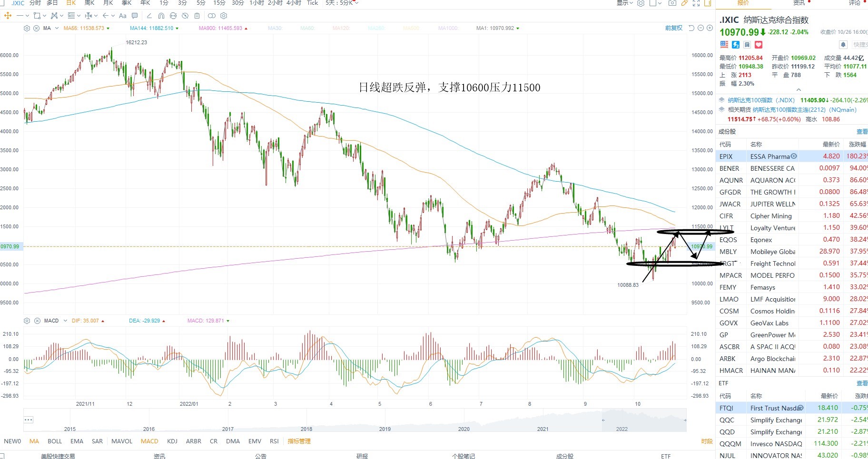868x459 pixels.
Task: Click the red heart favorite icon
Action: pos(759,45)
